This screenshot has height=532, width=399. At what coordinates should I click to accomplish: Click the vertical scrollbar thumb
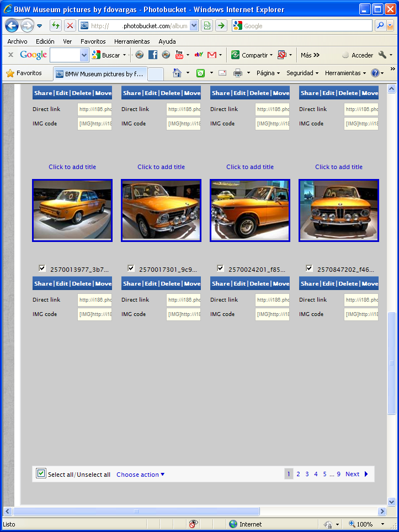pos(391,363)
